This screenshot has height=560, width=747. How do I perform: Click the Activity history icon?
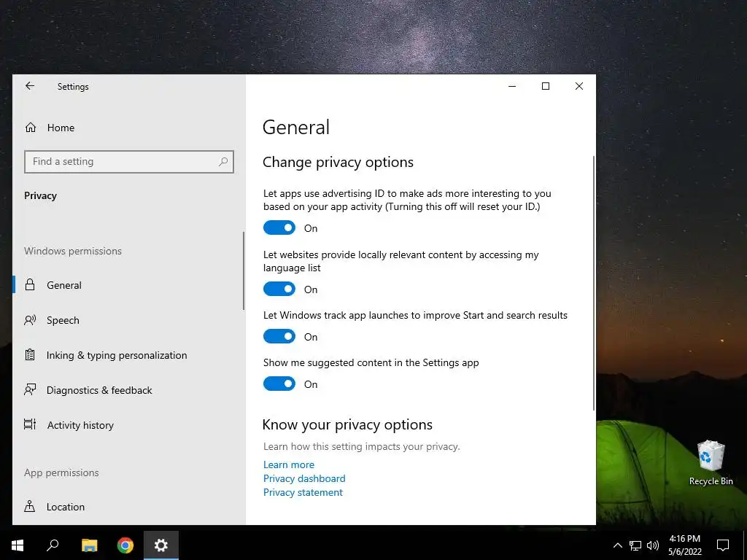pyautogui.click(x=30, y=425)
